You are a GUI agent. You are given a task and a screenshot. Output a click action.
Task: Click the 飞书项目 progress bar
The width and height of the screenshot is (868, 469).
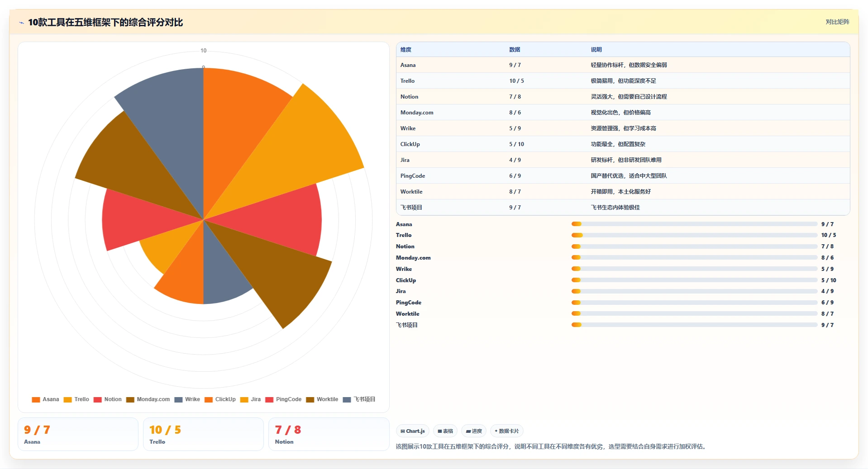point(694,325)
